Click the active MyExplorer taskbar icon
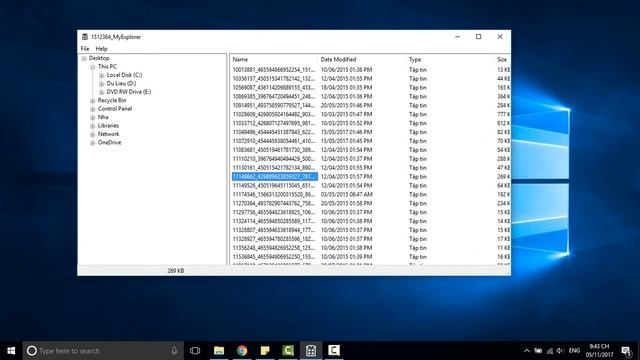Viewport: 640px width, 360px height. 311,351
